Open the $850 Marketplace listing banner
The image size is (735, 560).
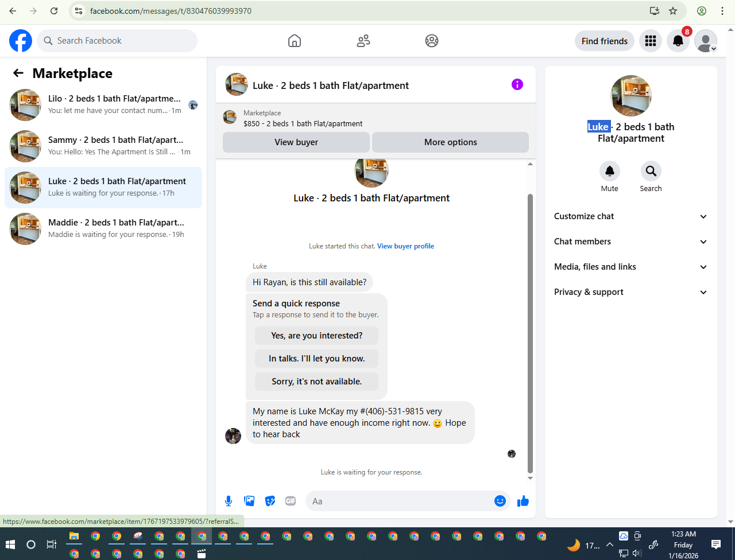pos(376,118)
